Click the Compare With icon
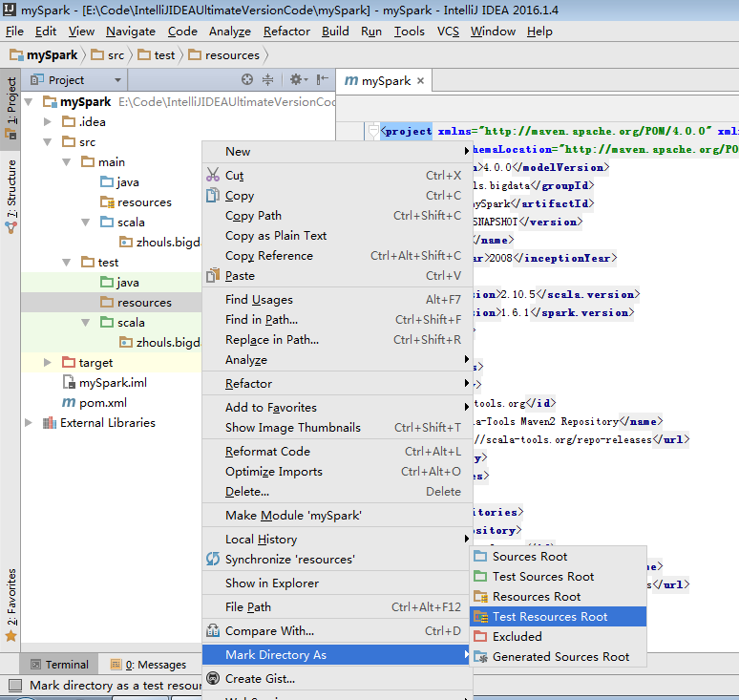 (213, 630)
